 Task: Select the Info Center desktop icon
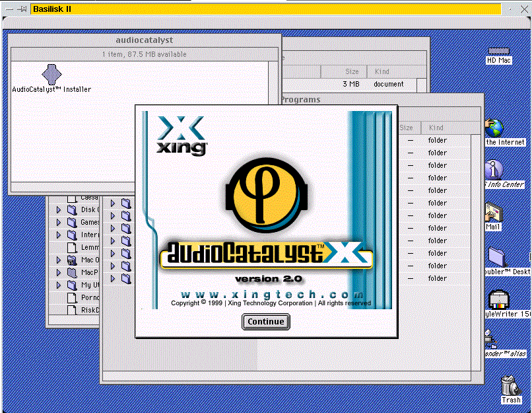click(x=494, y=169)
